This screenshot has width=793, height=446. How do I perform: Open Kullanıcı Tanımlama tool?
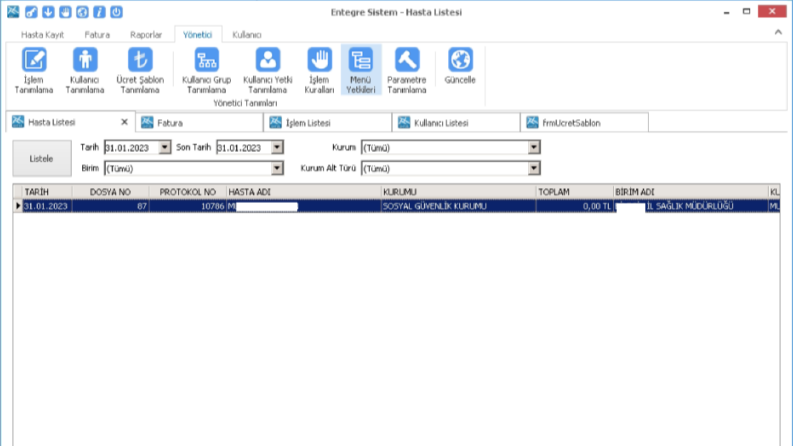[84, 70]
